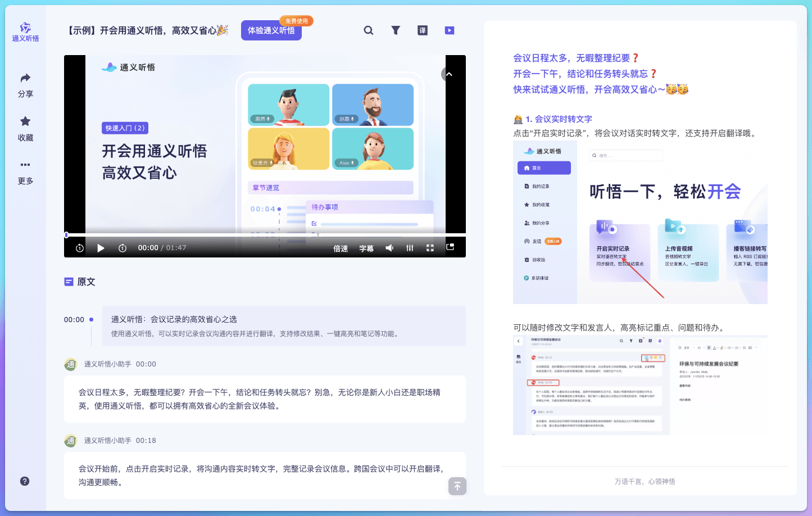Toggle the 译 translation icon

tap(423, 30)
